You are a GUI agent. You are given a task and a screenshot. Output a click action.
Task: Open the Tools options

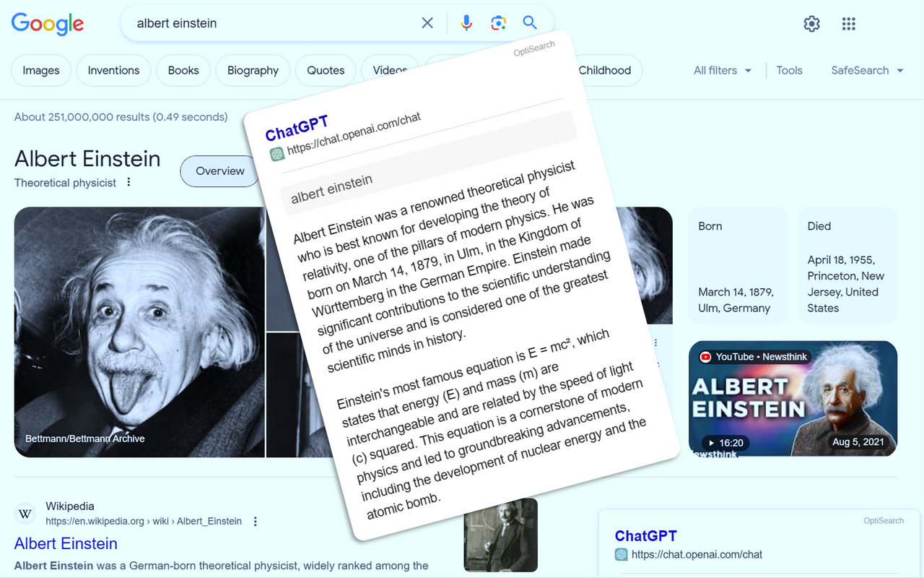coord(789,70)
